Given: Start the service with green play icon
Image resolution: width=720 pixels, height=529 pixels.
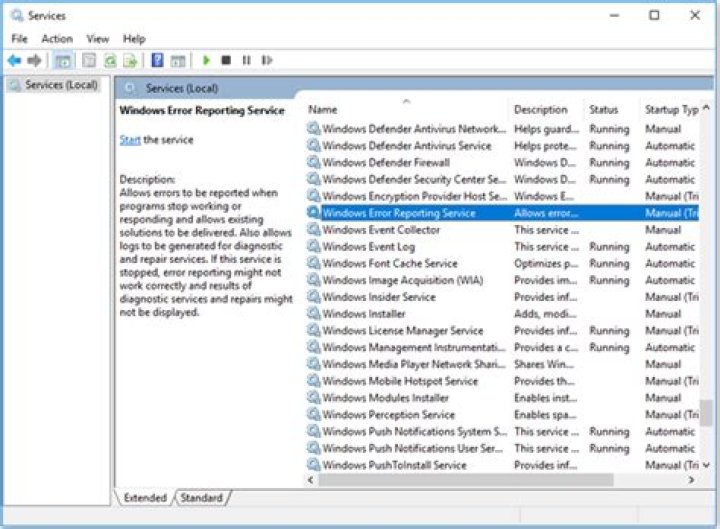Looking at the screenshot, I should [x=206, y=60].
